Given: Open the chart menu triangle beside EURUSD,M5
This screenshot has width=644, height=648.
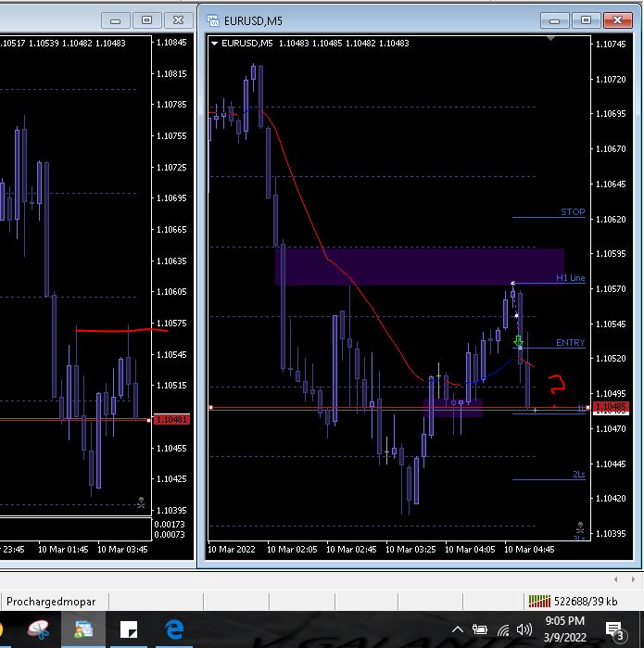Looking at the screenshot, I should click(x=214, y=44).
